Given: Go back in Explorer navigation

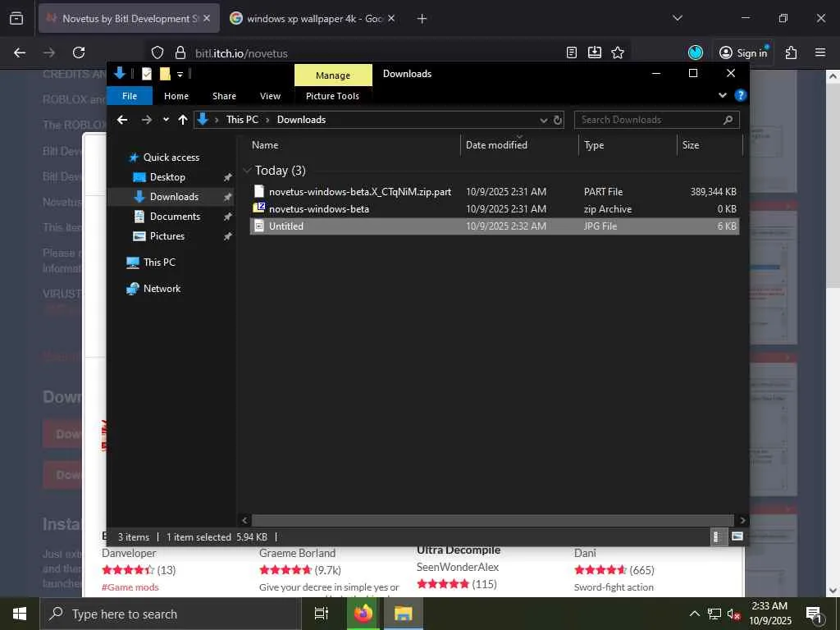Looking at the screenshot, I should pos(122,120).
